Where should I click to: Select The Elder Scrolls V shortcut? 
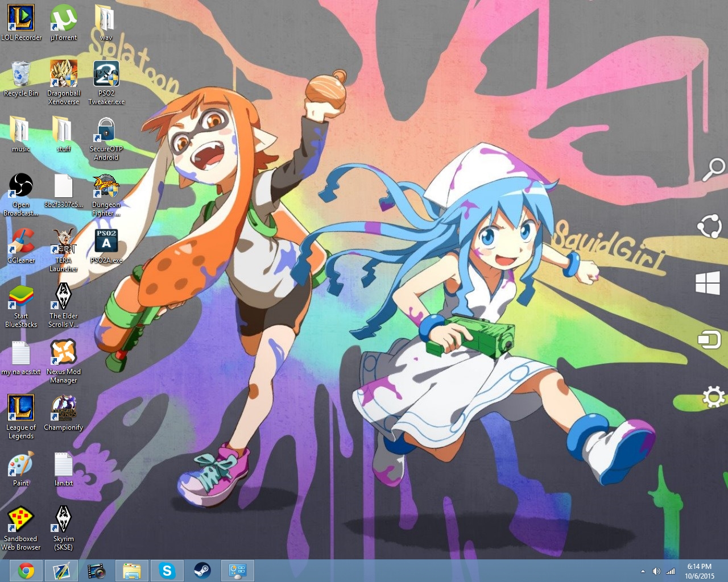(x=64, y=305)
